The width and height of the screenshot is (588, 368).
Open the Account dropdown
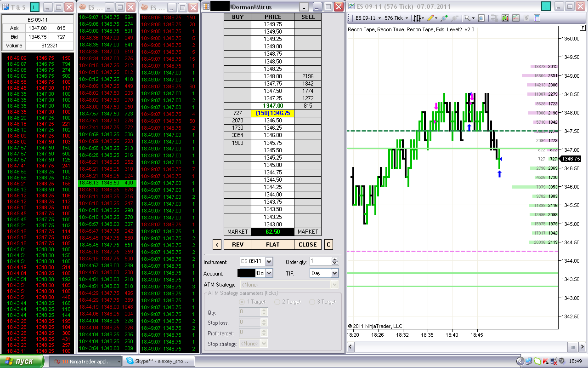click(x=269, y=273)
